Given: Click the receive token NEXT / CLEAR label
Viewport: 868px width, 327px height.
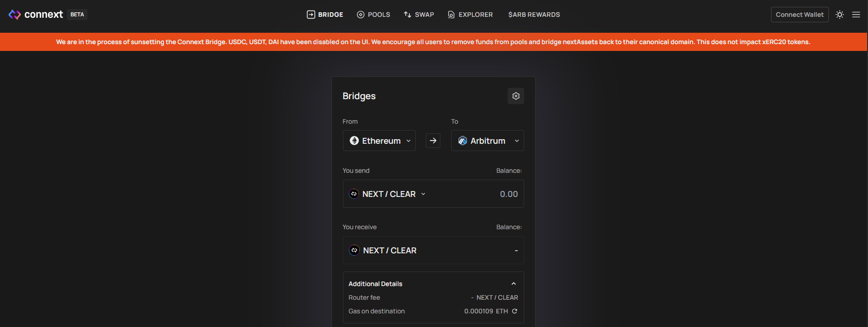Looking at the screenshot, I should 390,251.
